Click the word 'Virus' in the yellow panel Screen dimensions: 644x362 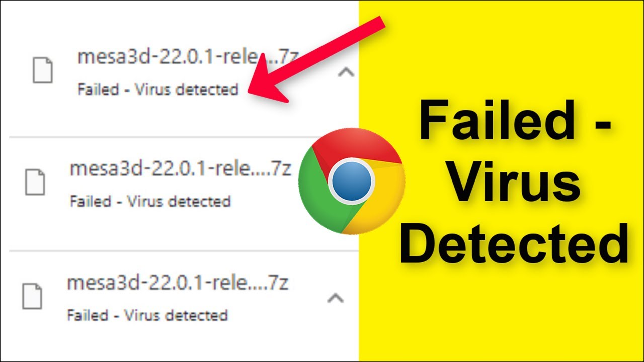click(514, 182)
